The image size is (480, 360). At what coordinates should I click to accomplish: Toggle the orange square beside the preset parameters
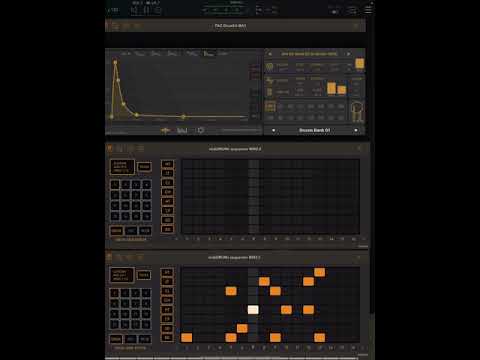pos(360,63)
